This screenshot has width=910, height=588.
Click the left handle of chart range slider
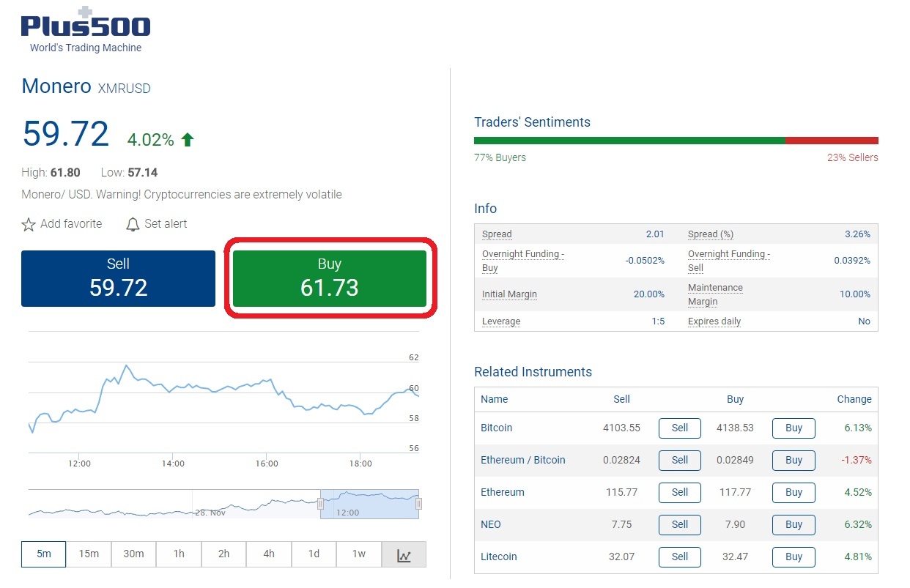(320, 504)
